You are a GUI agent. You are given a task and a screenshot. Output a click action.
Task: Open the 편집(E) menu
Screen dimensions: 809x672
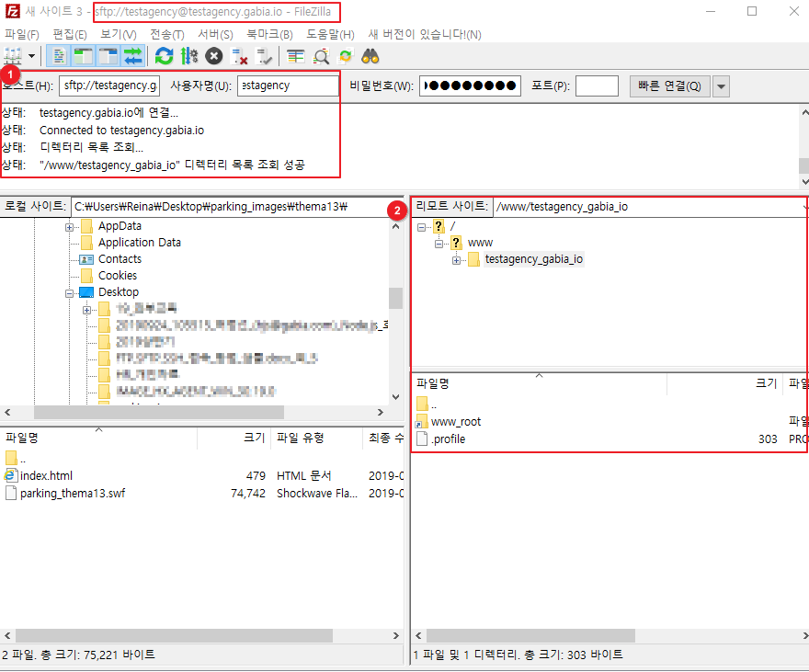click(x=70, y=35)
